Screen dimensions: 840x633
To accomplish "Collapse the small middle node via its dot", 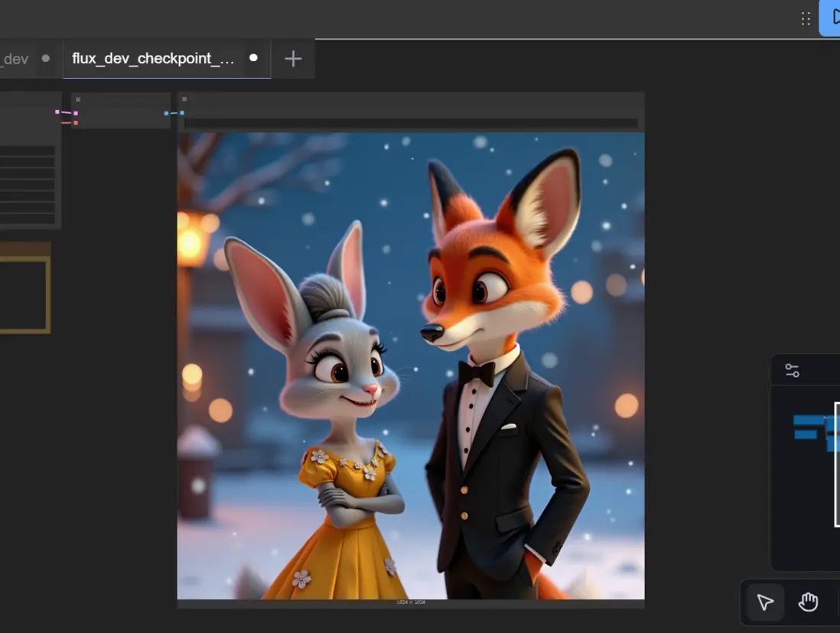I will pos(78,99).
